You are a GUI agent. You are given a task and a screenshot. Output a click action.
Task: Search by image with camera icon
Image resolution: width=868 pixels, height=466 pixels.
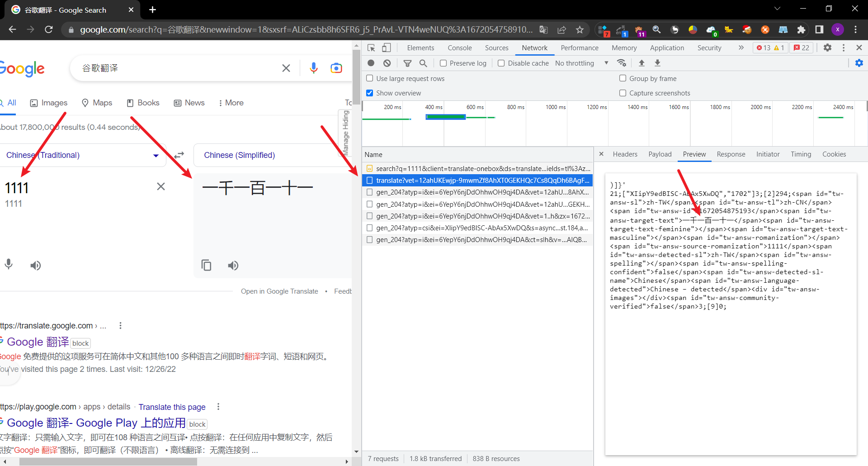(x=336, y=68)
